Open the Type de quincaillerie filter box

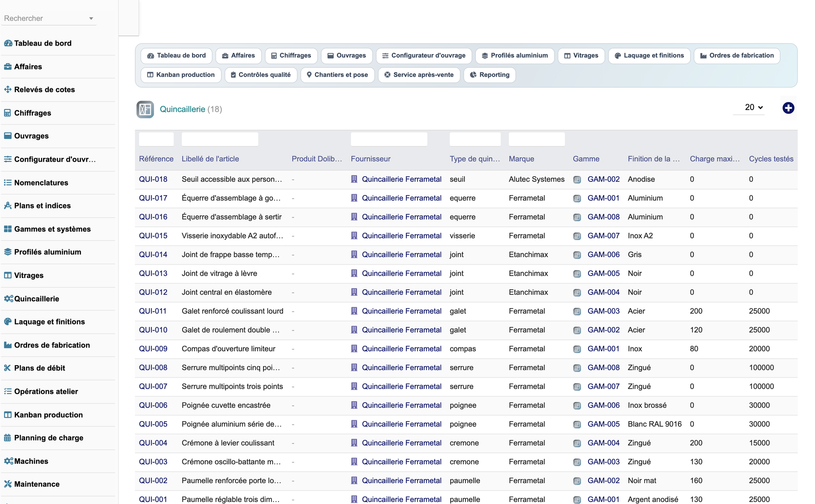point(475,139)
